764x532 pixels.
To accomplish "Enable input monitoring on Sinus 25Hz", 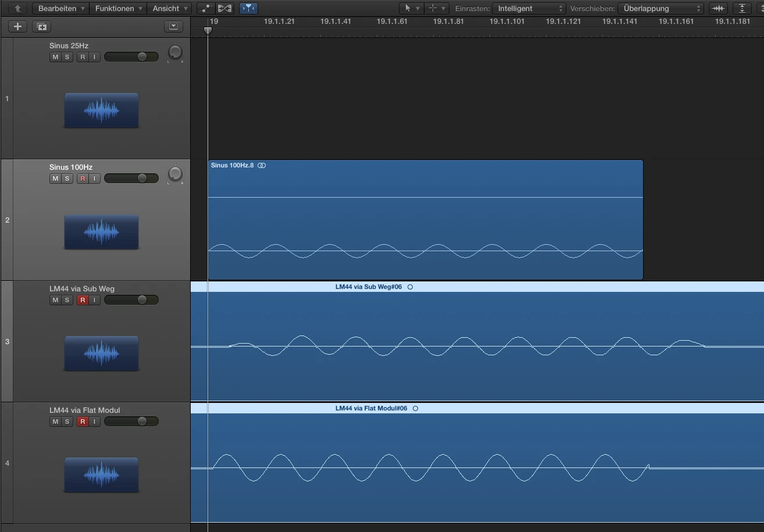I will (94, 57).
